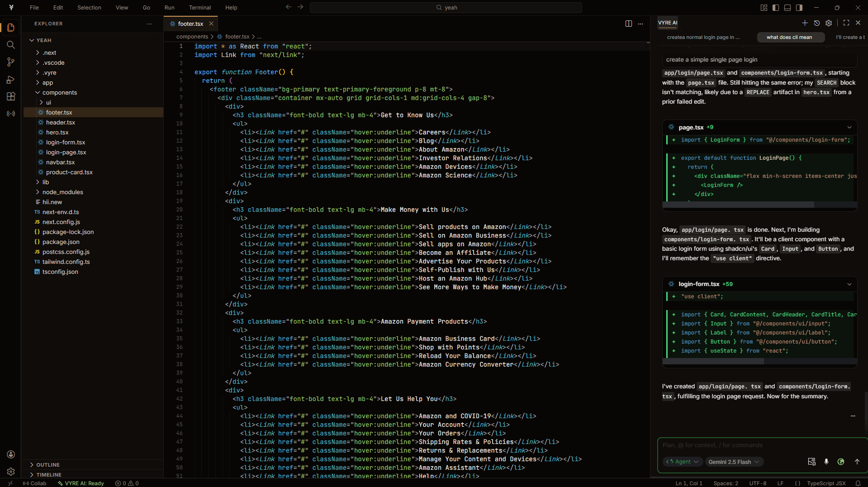Activate the microphone for voice input

(x=826, y=462)
